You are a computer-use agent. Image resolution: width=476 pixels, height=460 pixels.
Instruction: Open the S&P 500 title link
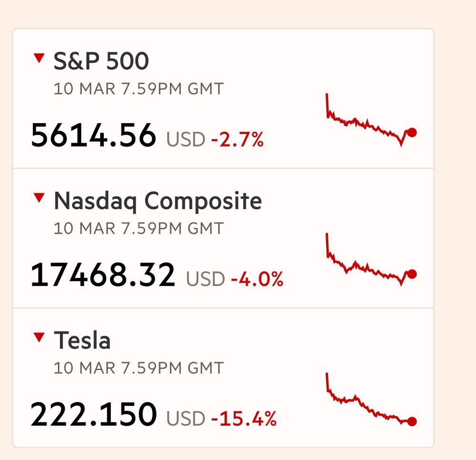(x=101, y=62)
